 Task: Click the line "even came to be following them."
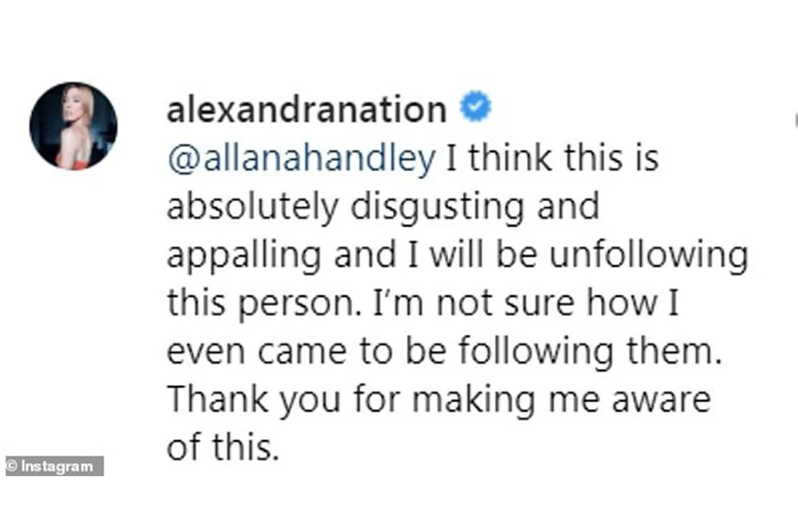(x=441, y=353)
